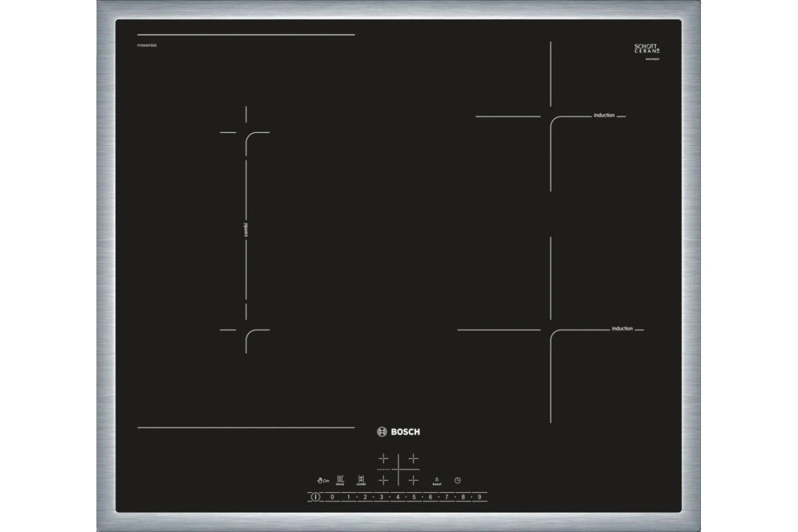Set power level 7 on the slider
The width and height of the screenshot is (798, 532).
pos(446,497)
